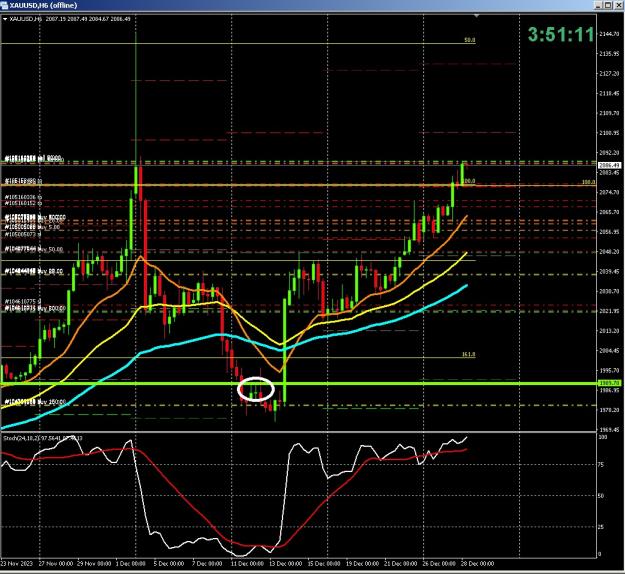Screen dimensions: 625x574
Task: Click the 2127.20 price scale label
Action: click(610, 73)
